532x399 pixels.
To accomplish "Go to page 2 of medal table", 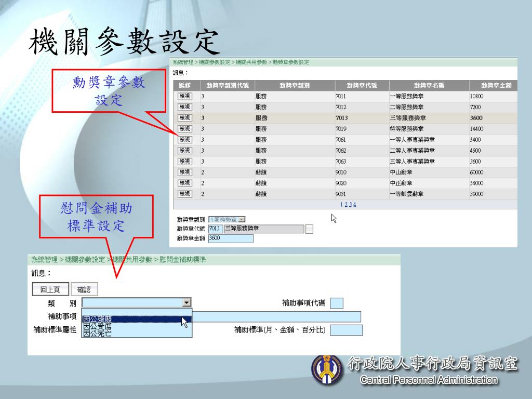I will (x=346, y=204).
